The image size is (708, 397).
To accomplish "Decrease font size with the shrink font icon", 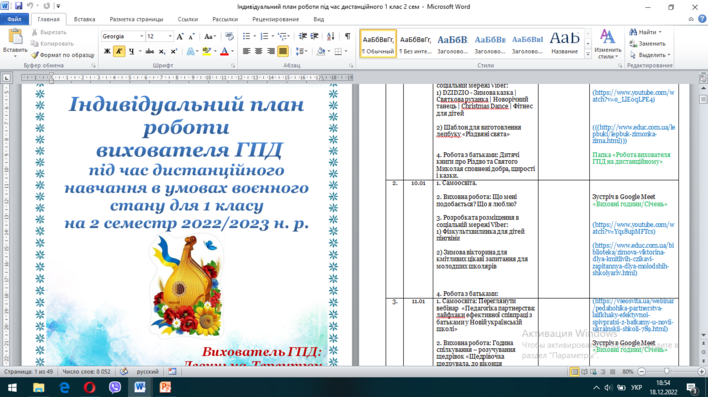I will click(x=191, y=36).
